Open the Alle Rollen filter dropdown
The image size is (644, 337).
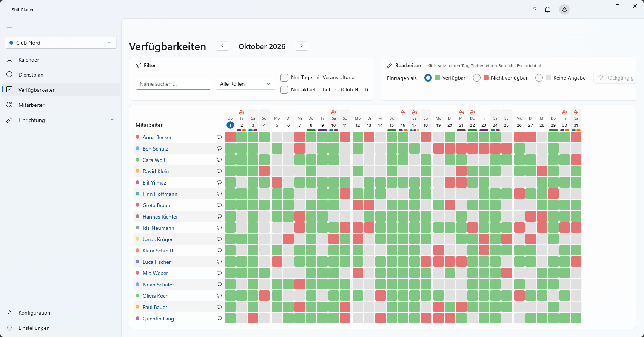[245, 84]
